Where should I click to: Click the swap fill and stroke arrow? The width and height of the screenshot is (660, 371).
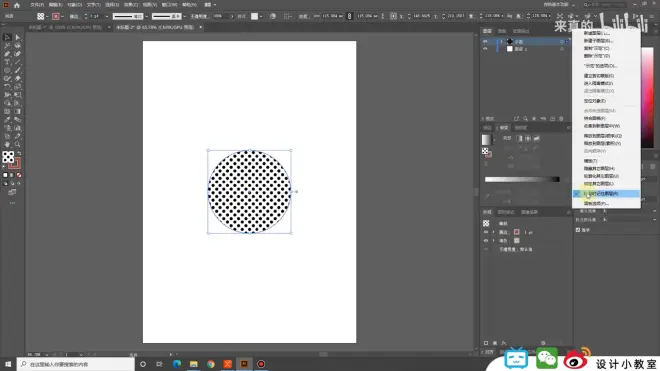tap(19, 154)
